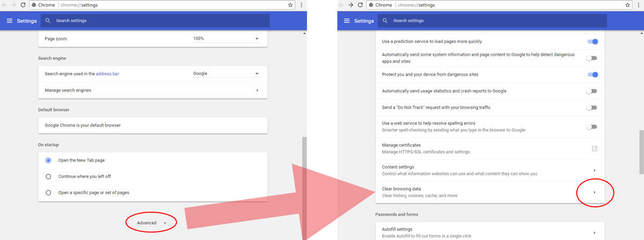The width and height of the screenshot is (644, 240).
Task: Click Passwords and forms heading
Action: (x=397, y=214)
